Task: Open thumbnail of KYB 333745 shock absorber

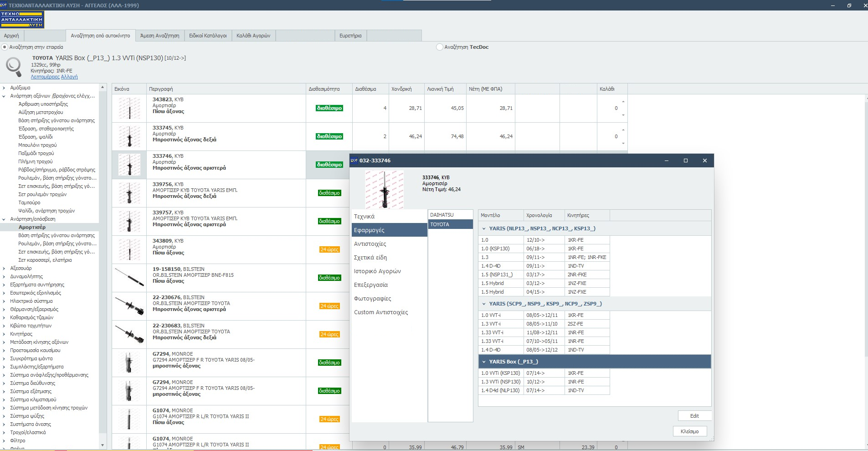Action: pyautogui.click(x=129, y=137)
